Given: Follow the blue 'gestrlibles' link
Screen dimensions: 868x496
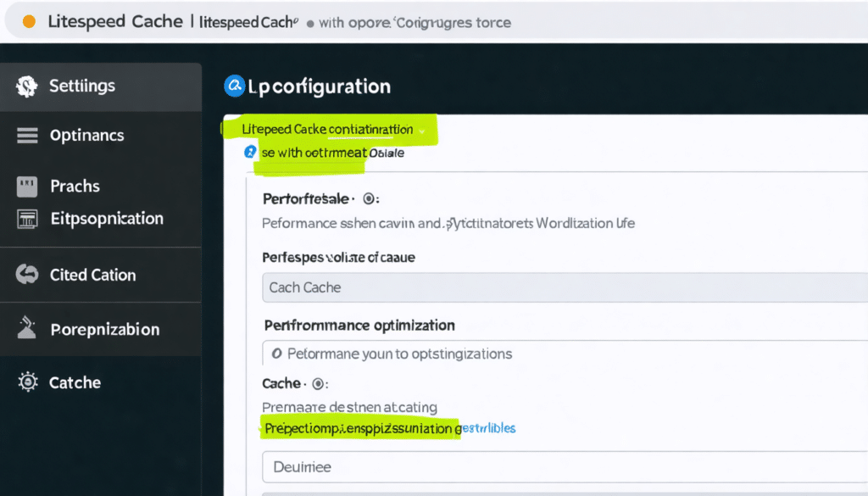Looking at the screenshot, I should [x=485, y=428].
